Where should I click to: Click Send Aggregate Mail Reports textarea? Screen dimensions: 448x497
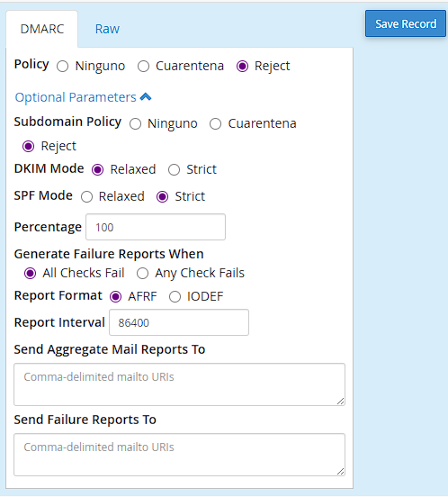179,384
